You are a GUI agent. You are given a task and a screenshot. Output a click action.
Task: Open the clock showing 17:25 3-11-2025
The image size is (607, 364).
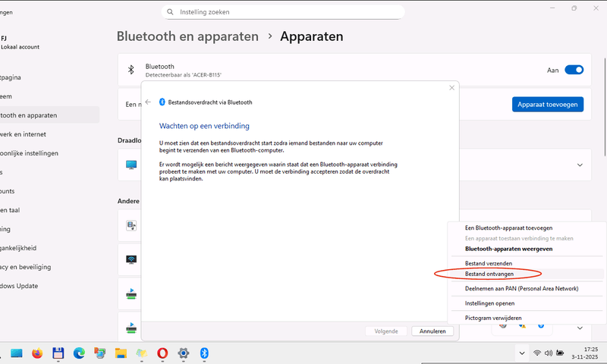(x=584, y=353)
